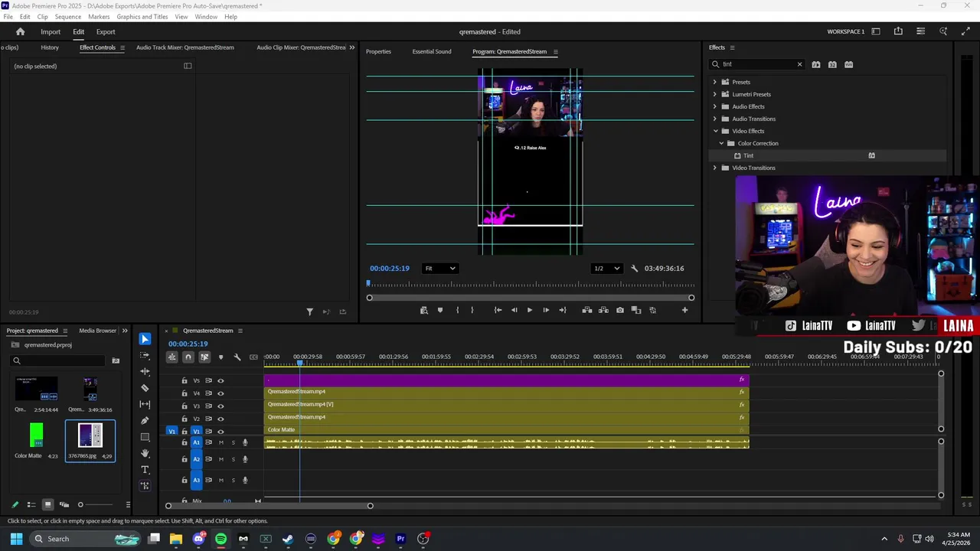The image size is (980, 551).
Task: Open the File menu
Action: click(8, 17)
